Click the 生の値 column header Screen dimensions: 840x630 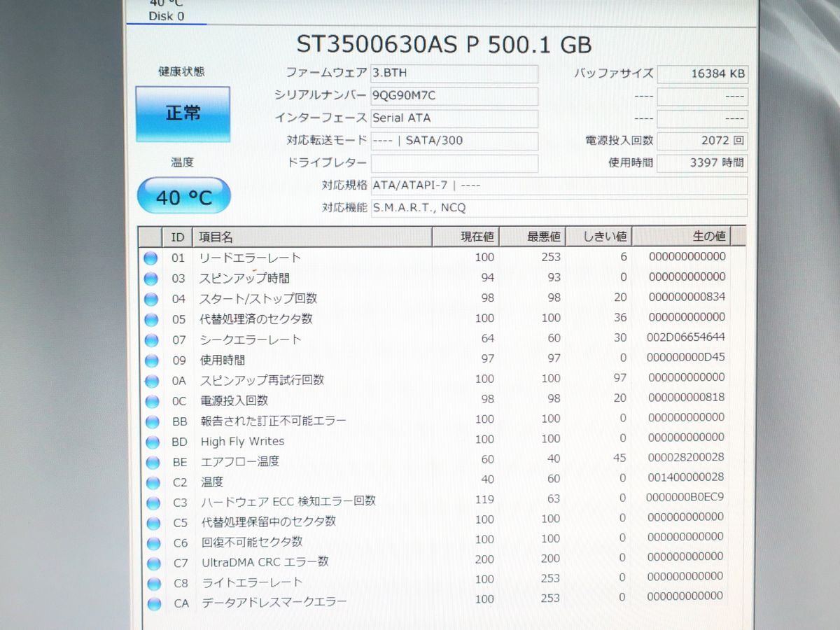(x=710, y=236)
